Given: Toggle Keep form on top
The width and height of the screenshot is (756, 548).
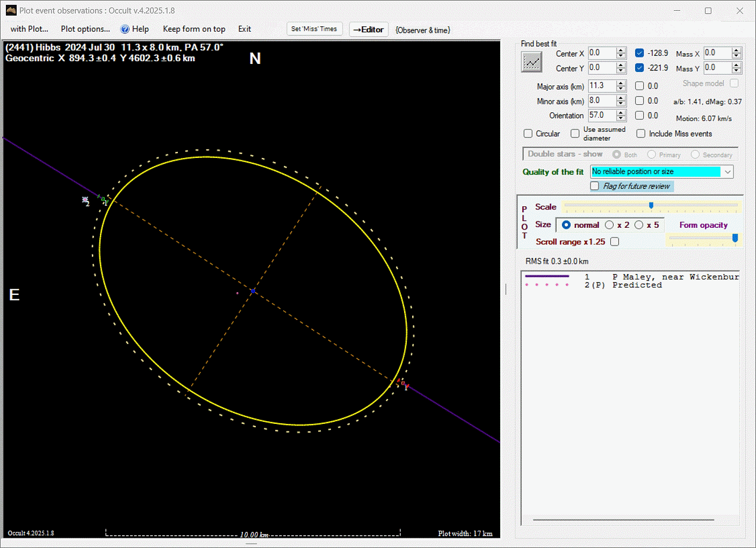Looking at the screenshot, I should tap(194, 30).
